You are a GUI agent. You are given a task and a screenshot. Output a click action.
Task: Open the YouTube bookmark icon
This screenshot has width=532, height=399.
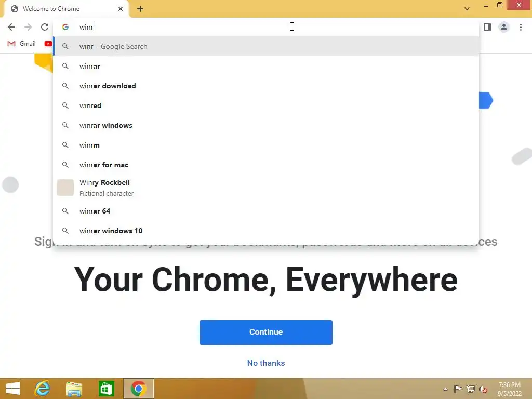click(48, 44)
